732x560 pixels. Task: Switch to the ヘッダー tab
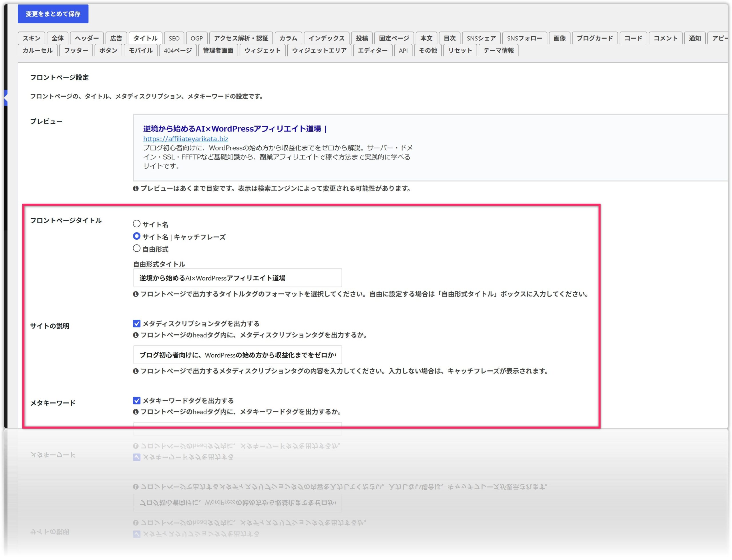click(x=87, y=38)
